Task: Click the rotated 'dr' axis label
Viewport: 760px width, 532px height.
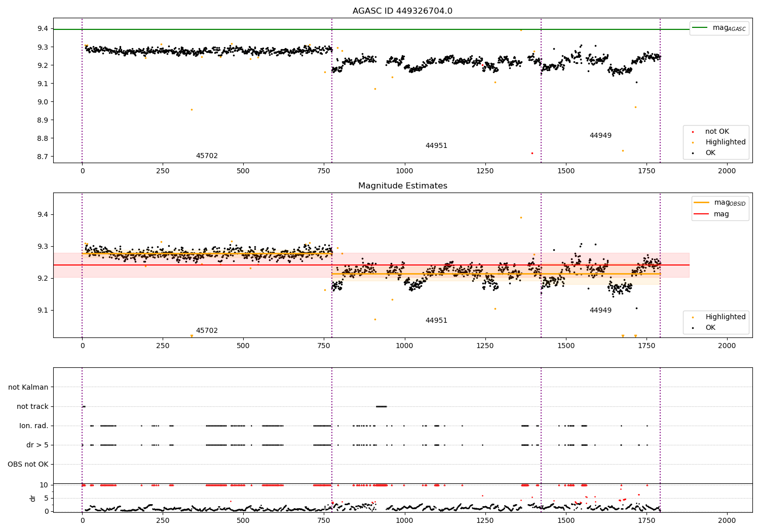Action: tap(33, 498)
